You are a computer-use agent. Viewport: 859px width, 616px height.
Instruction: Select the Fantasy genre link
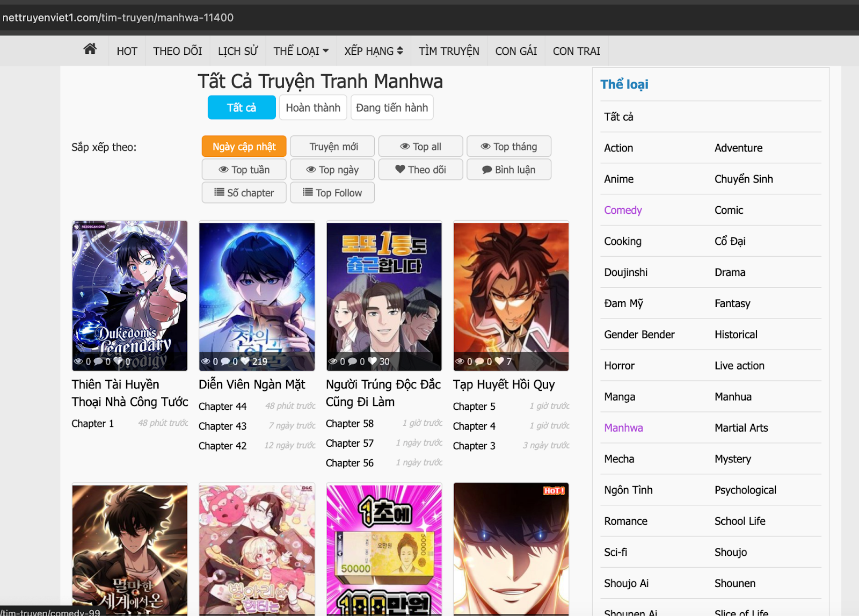[732, 303]
